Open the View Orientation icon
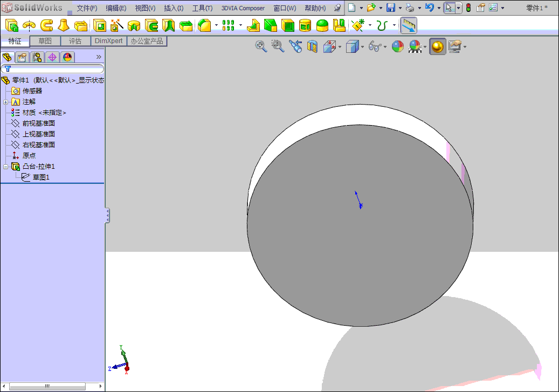Image resolution: width=559 pixels, height=392 pixels. (330, 46)
